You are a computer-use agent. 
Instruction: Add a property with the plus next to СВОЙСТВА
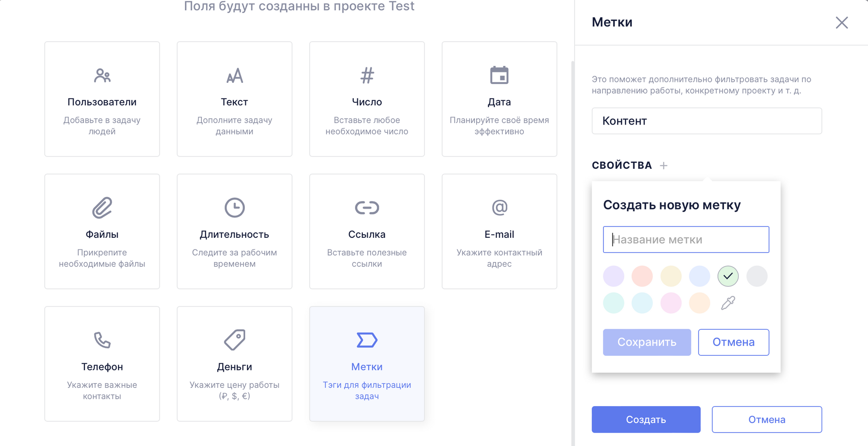coord(664,165)
